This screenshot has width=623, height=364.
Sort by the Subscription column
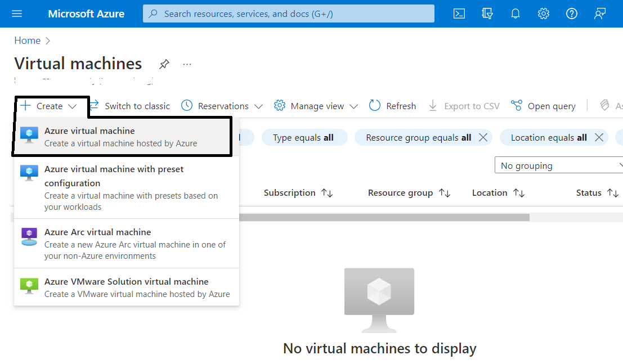coord(298,193)
